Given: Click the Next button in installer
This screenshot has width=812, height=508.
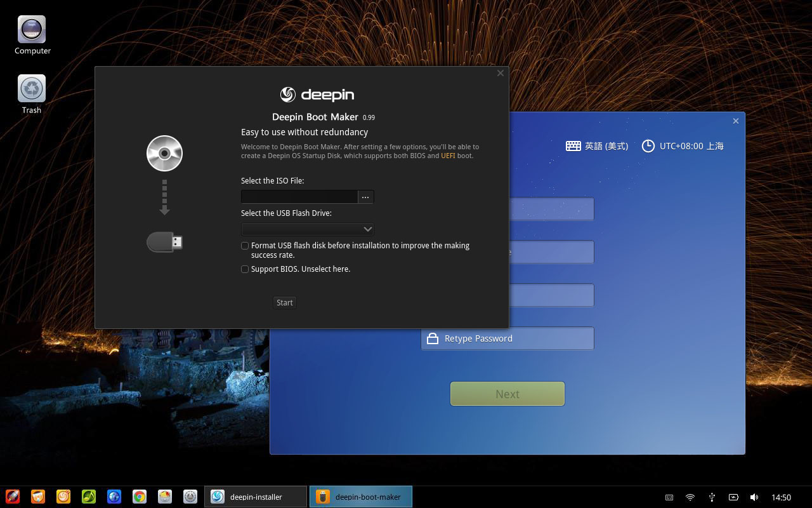Looking at the screenshot, I should tap(507, 394).
